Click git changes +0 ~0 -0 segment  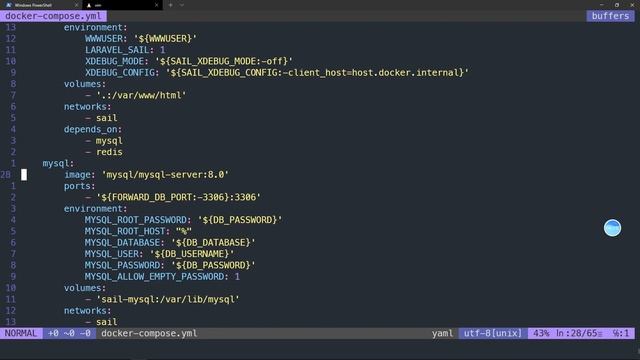pos(69,333)
